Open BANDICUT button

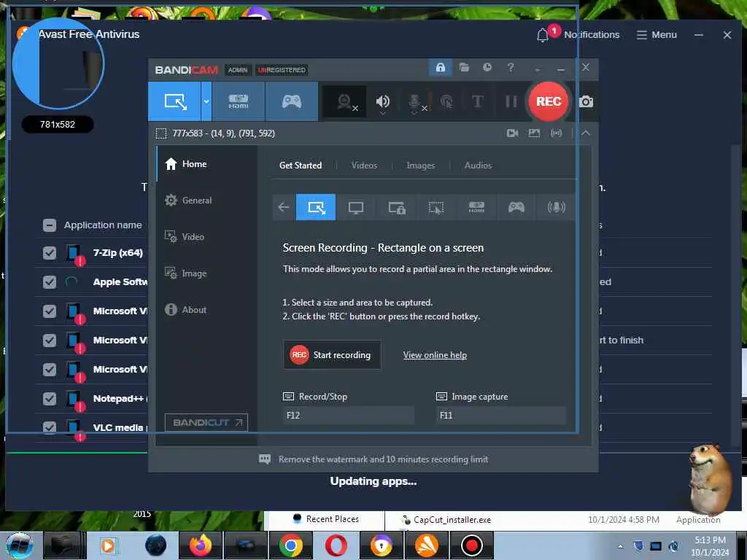206,422
